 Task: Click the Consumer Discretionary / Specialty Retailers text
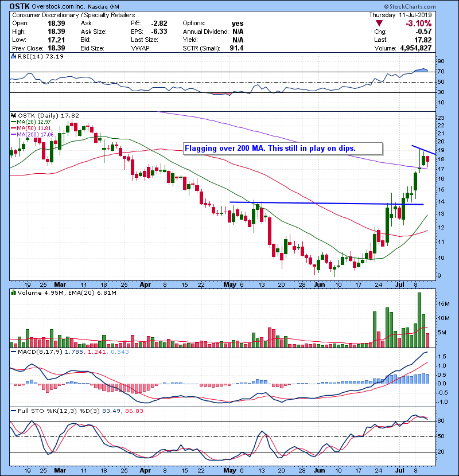[73, 15]
